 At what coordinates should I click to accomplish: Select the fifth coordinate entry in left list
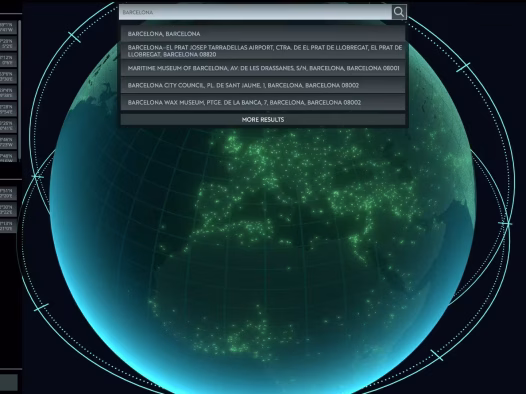point(8,93)
